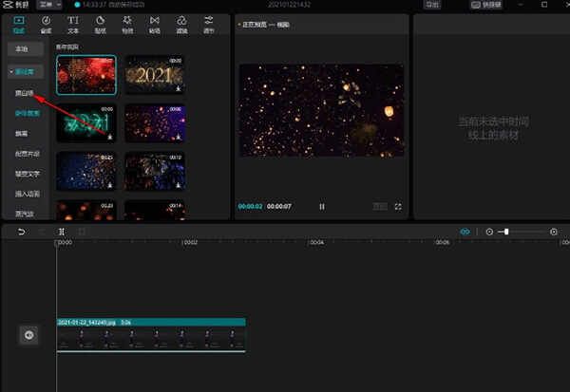
Task: Open the 文本 (Text) tab
Action: [x=73, y=25]
